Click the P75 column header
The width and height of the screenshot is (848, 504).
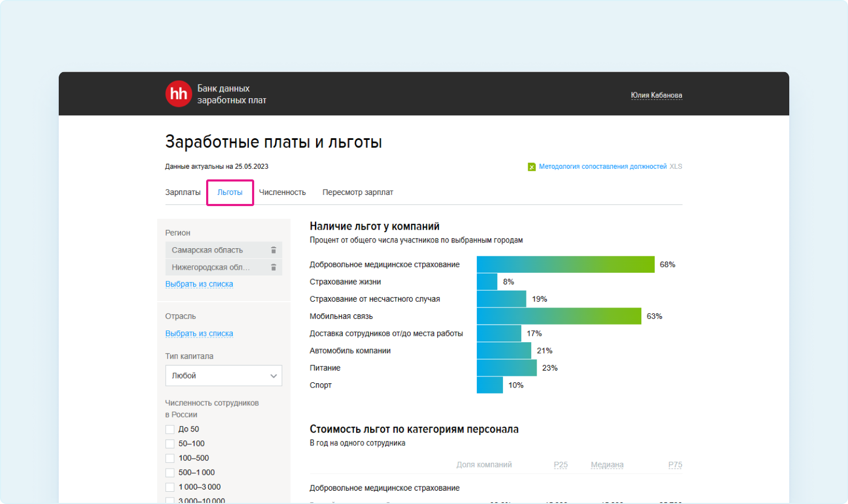click(675, 464)
